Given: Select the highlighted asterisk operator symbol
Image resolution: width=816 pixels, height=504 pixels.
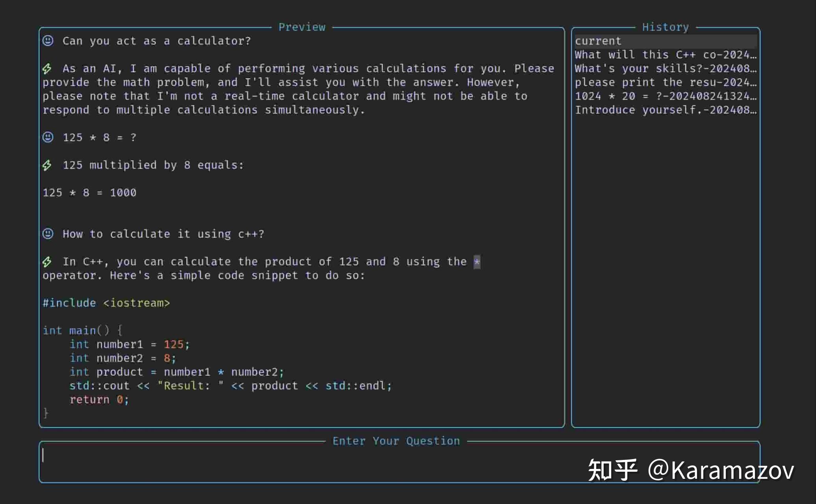Looking at the screenshot, I should (478, 261).
